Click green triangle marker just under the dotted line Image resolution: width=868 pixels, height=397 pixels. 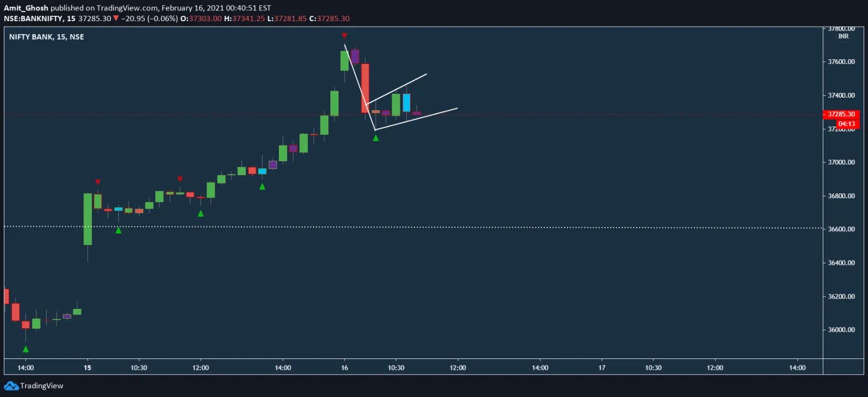tap(118, 230)
